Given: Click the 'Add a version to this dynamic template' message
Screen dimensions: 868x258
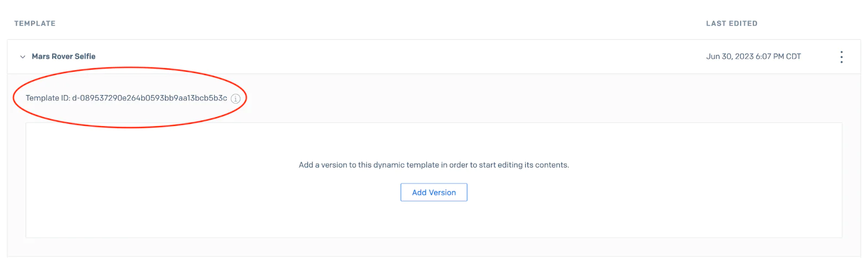Looking at the screenshot, I should point(434,165).
